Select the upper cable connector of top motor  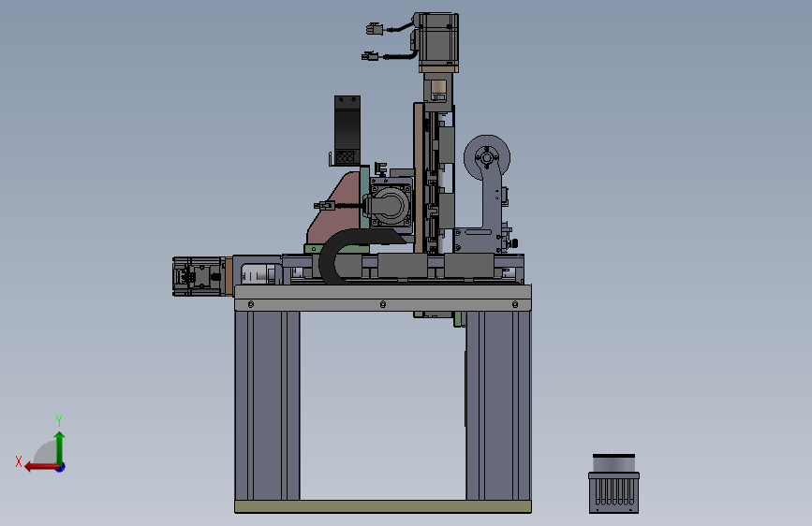[375, 29]
